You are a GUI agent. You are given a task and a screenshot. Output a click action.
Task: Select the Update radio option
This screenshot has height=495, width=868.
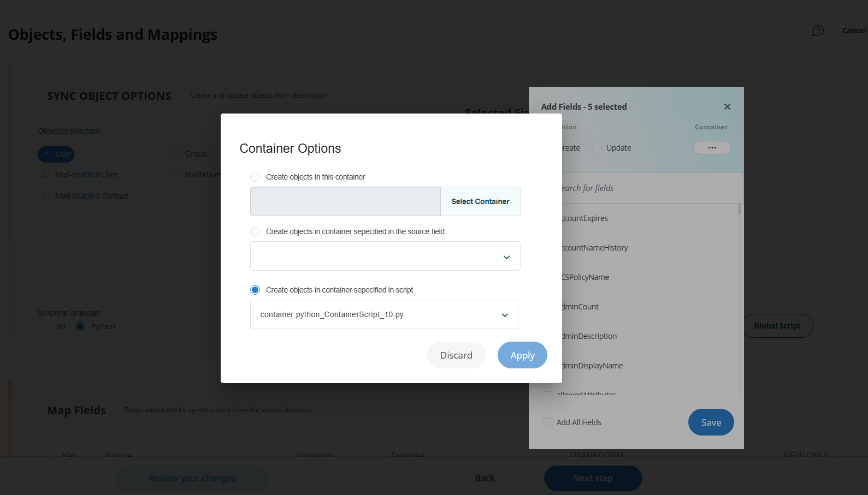(597, 148)
